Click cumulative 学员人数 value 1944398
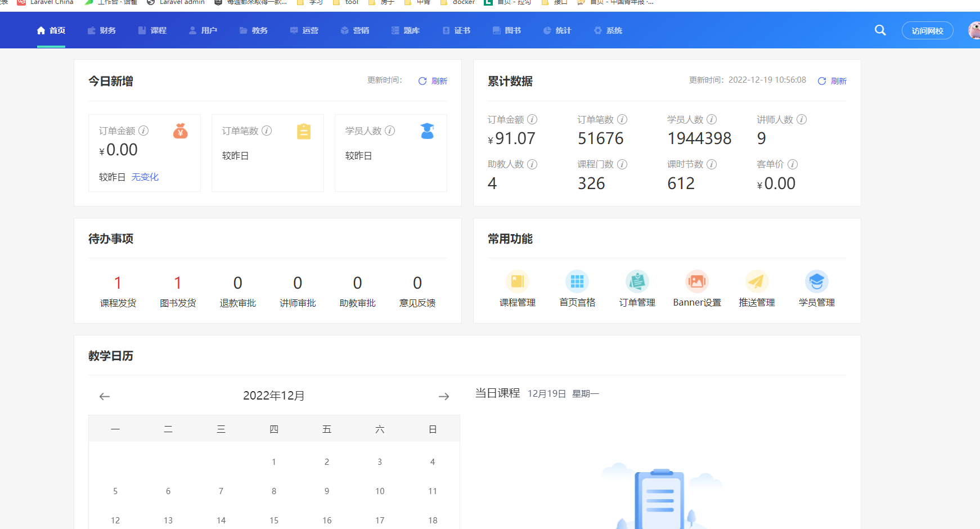980x529 pixels. pyautogui.click(x=699, y=138)
